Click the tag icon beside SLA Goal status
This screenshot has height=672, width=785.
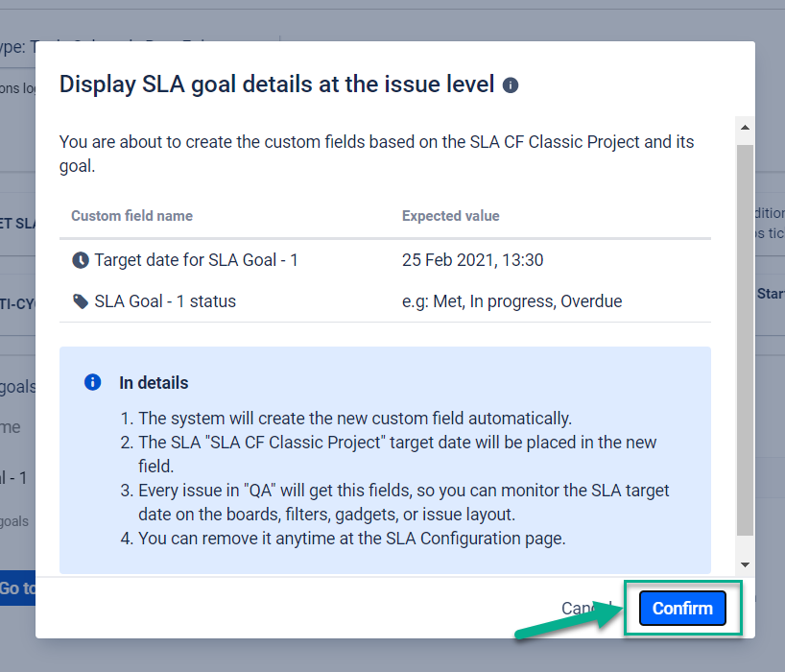pos(80,301)
